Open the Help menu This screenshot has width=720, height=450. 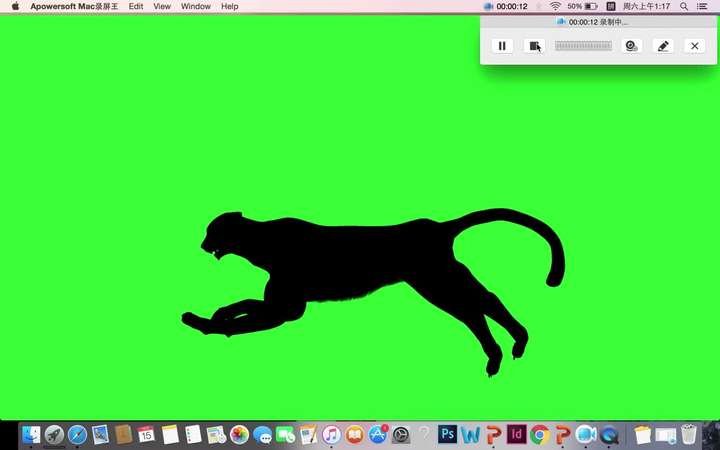230,6
